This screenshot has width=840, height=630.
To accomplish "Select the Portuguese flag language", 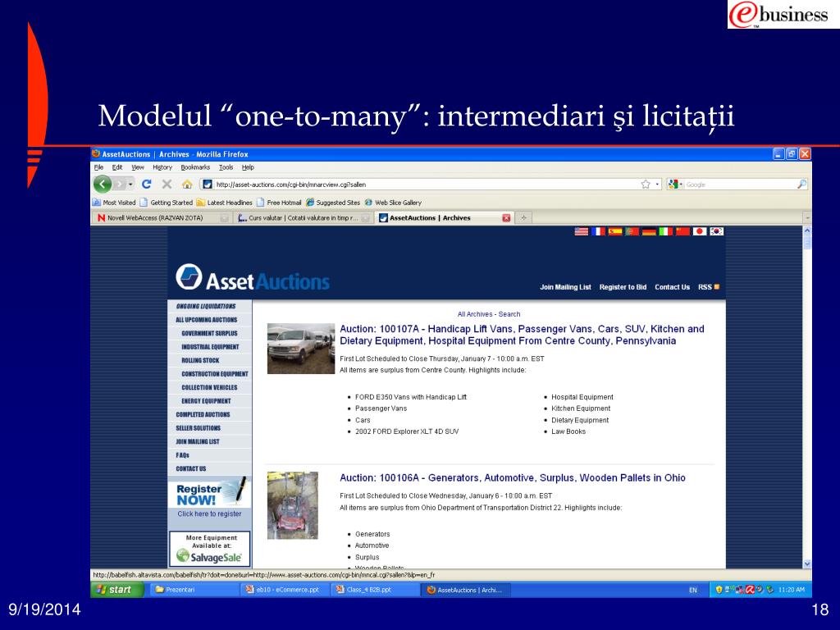I will [632, 231].
